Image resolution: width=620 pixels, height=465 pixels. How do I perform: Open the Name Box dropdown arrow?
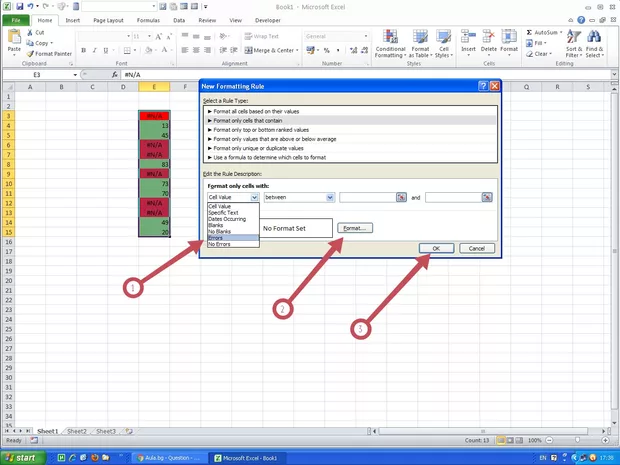point(75,75)
